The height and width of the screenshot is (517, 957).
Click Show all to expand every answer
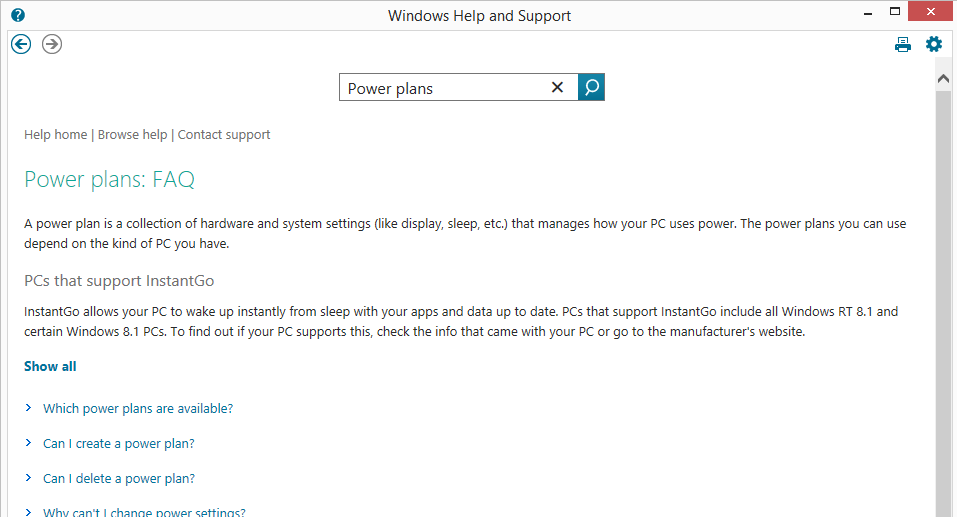click(x=50, y=366)
